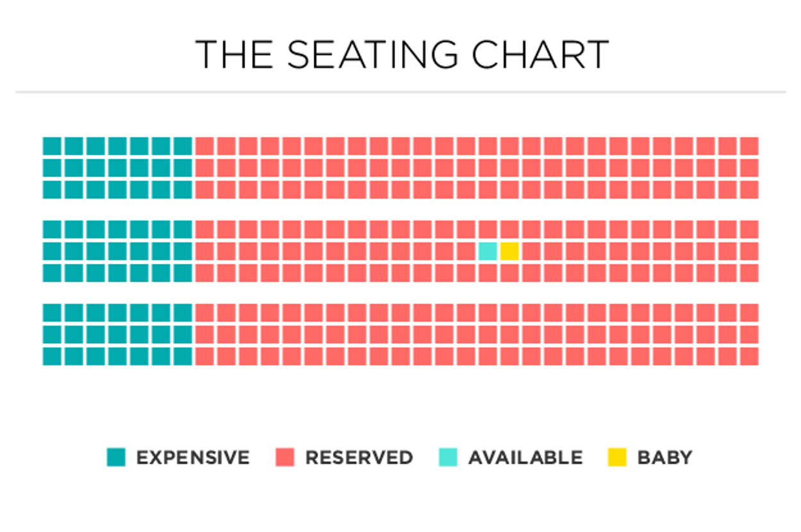Screen dimensions: 801x532
Task: Select the single available cyan seat
Action: [488, 251]
